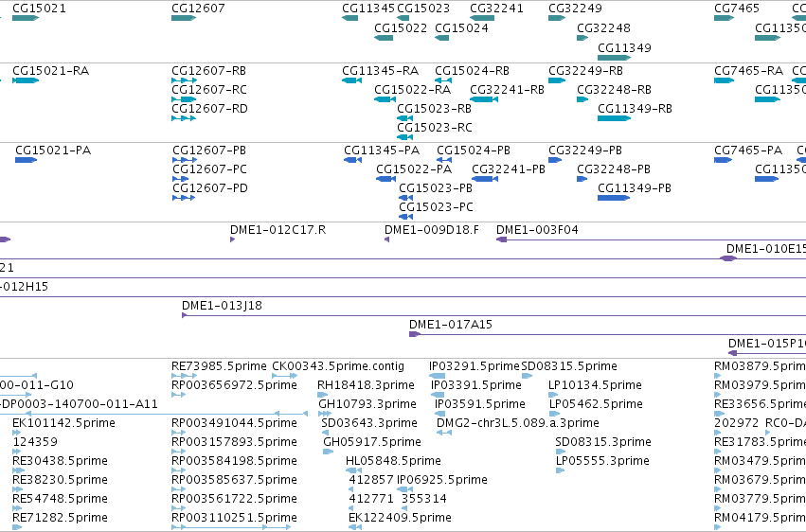Select EST HL05848.5prime
This screenshot has height=532, width=806.
click(x=353, y=470)
